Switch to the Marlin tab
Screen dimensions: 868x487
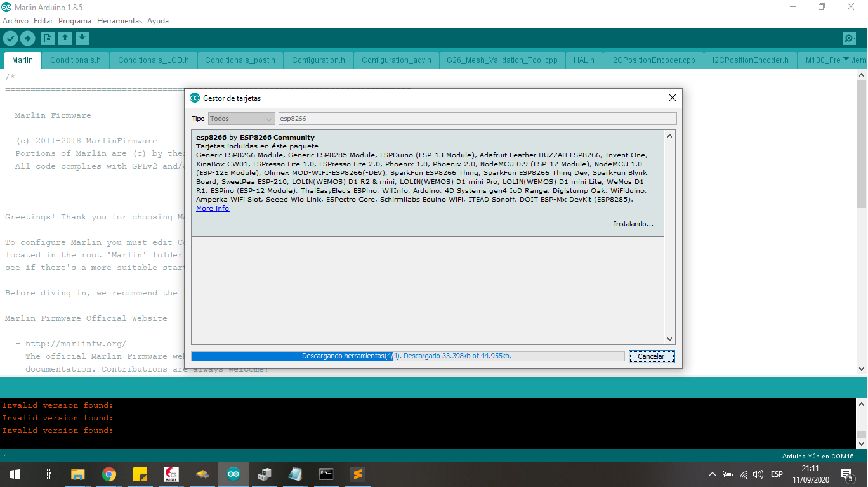coord(23,60)
